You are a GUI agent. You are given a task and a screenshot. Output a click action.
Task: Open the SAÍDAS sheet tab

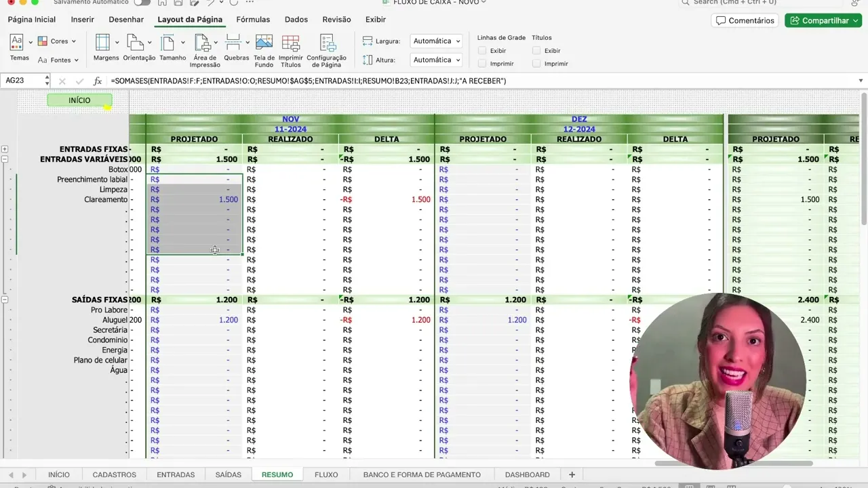(229, 474)
